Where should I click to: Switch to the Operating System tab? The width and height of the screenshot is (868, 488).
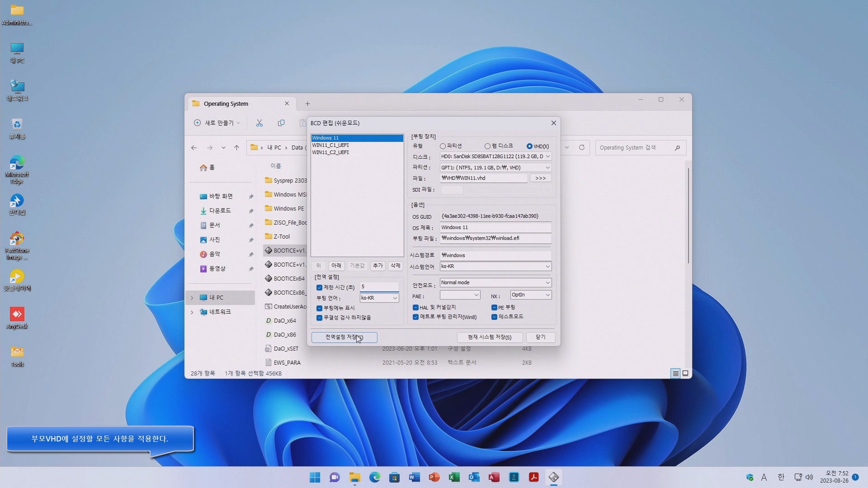226,103
